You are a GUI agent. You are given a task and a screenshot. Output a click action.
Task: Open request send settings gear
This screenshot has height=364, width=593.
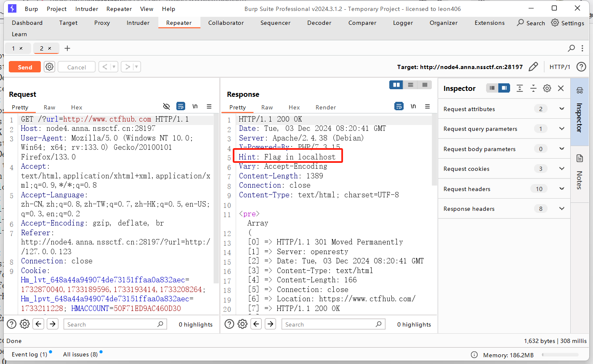[50, 67]
